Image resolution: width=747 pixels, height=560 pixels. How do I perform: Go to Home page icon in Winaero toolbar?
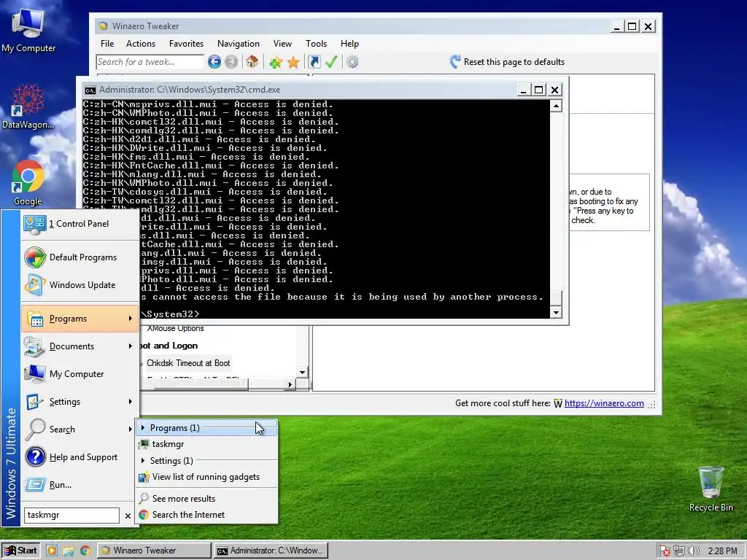click(x=252, y=61)
